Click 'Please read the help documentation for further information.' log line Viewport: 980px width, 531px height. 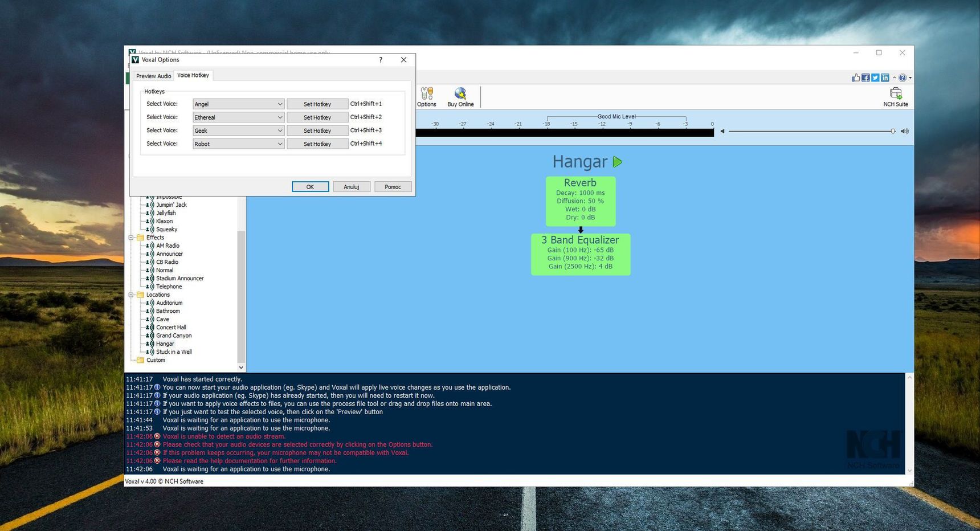[x=250, y=461]
